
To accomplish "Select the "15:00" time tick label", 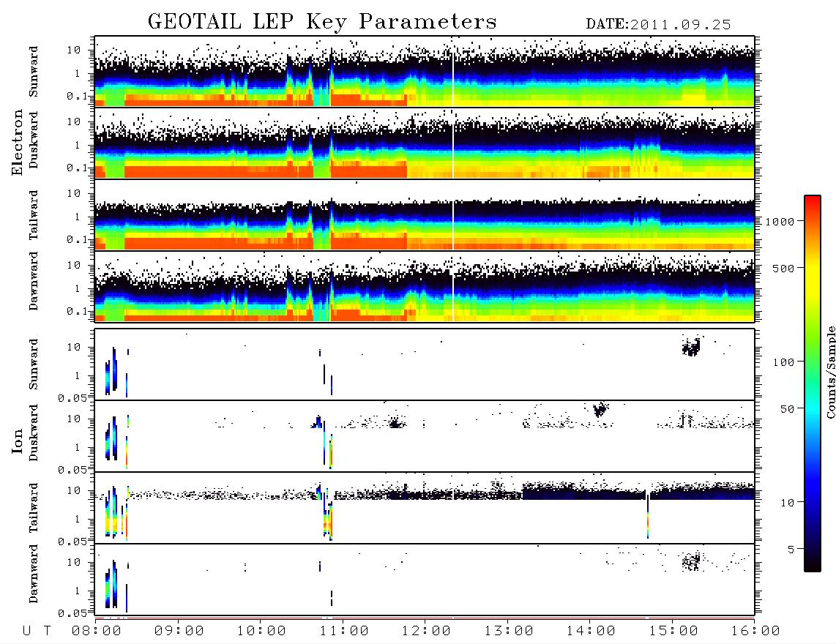I will (673, 632).
